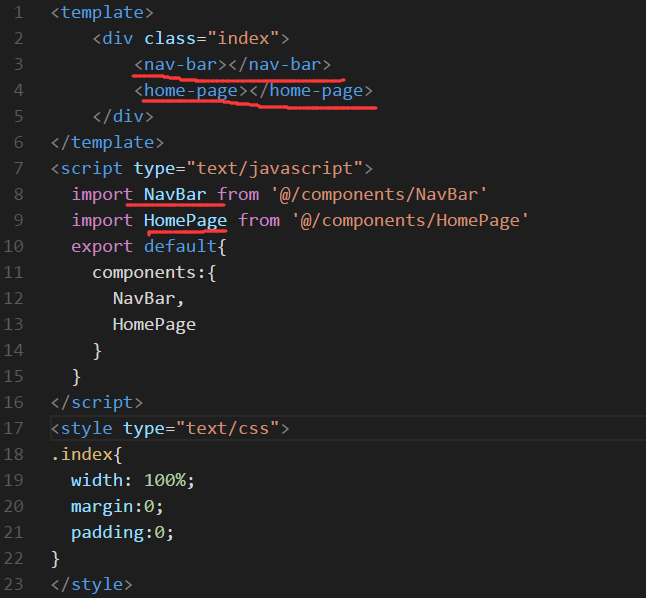Click NavBar, on line 12
Viewport: 646px width, 598px height.
[148, 298]
